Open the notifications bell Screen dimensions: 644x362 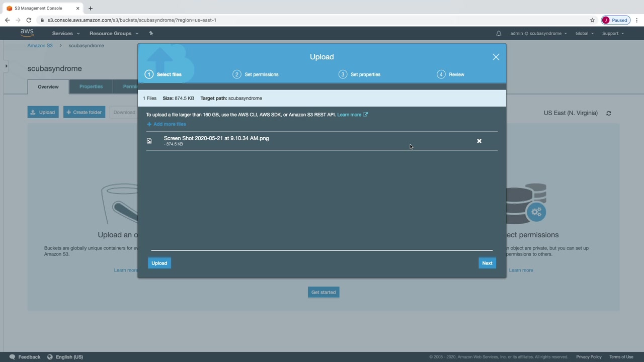tap(499, 33)
